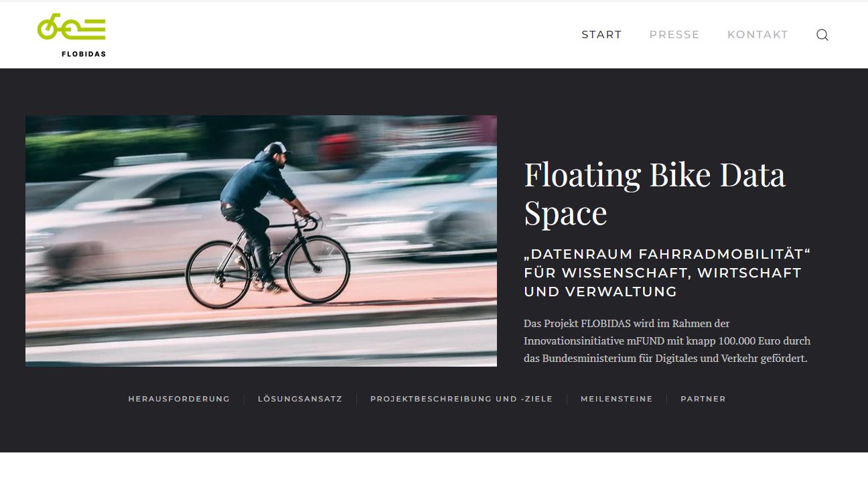Click the FLOBIDAS wordmark under the logo
The width and height of the screenshot is (868, 496).
[x=84, y=54]
